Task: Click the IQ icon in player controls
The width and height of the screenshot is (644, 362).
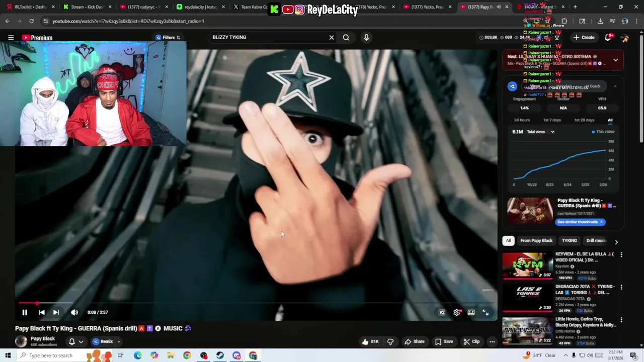Action: coord(442,312)
